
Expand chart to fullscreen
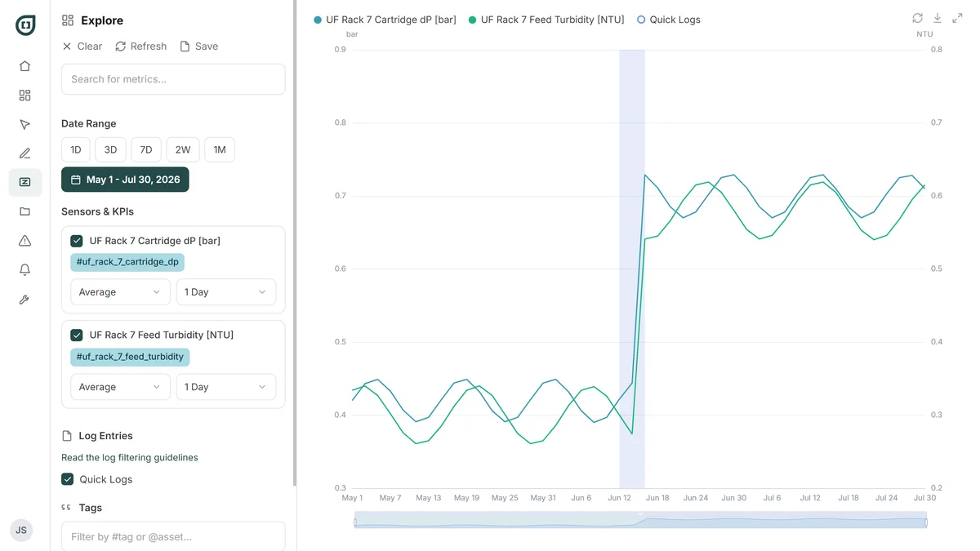coord(957,18)
